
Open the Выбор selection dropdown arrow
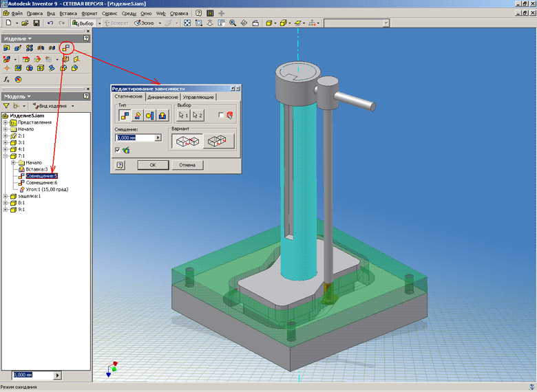tap(99, 23)
